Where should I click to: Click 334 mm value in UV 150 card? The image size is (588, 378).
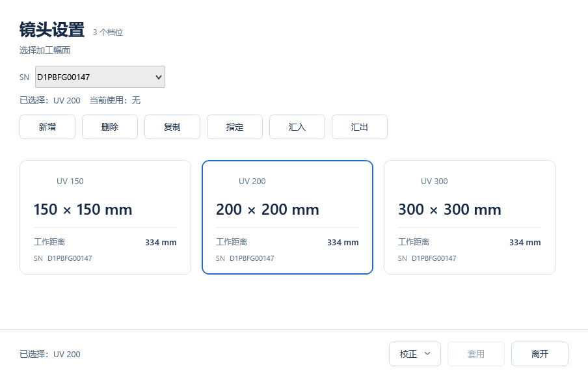(161, 242)
